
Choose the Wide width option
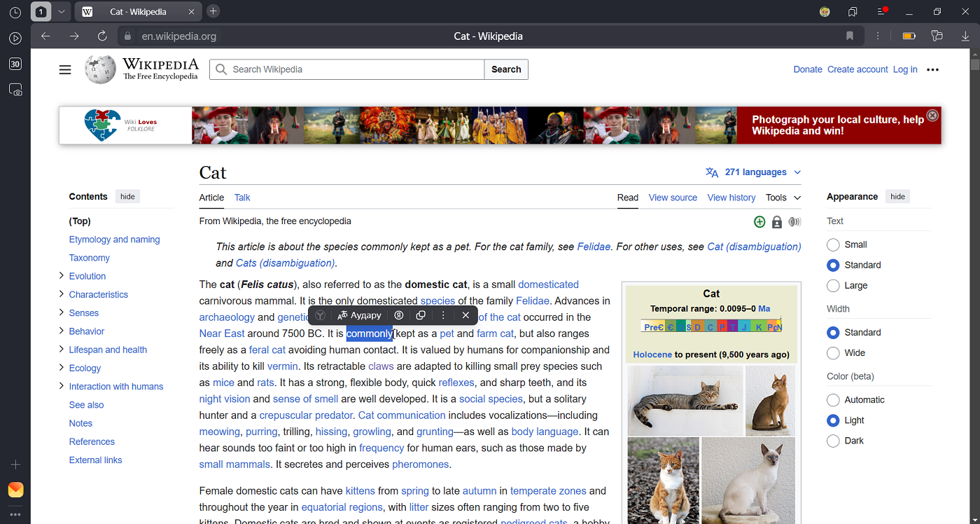pos(833,353)
